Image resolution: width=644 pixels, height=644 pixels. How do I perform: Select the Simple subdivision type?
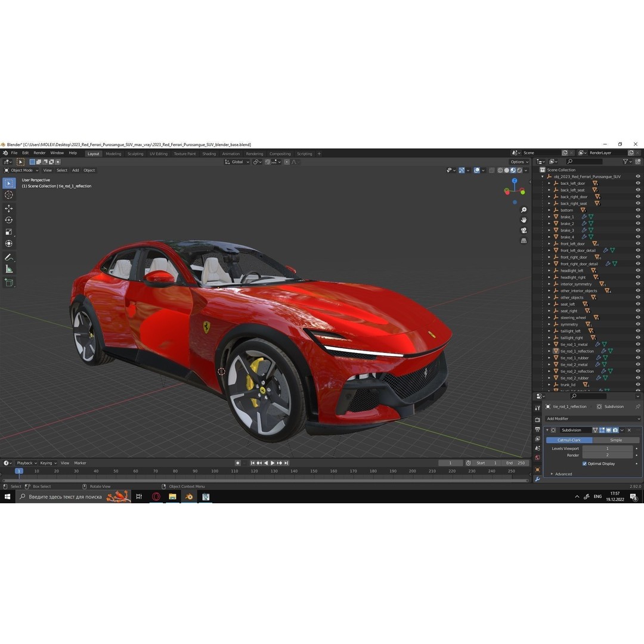tap(615, 440)
